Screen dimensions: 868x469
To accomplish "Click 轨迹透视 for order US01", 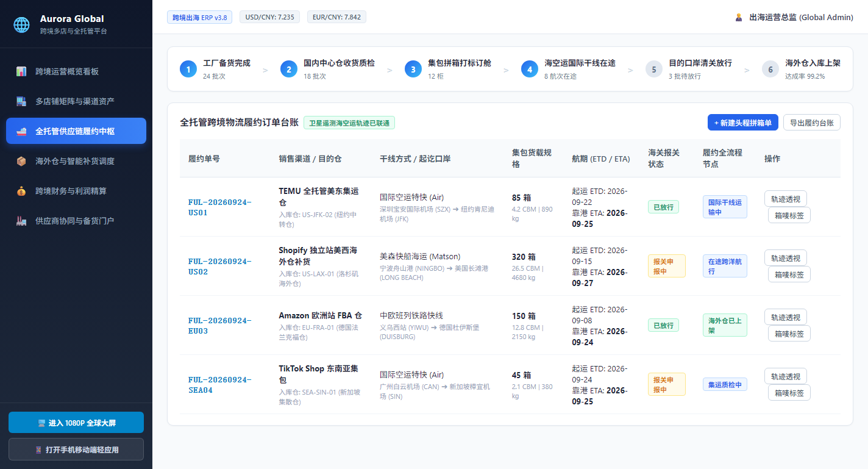I will tap(786, 199).
